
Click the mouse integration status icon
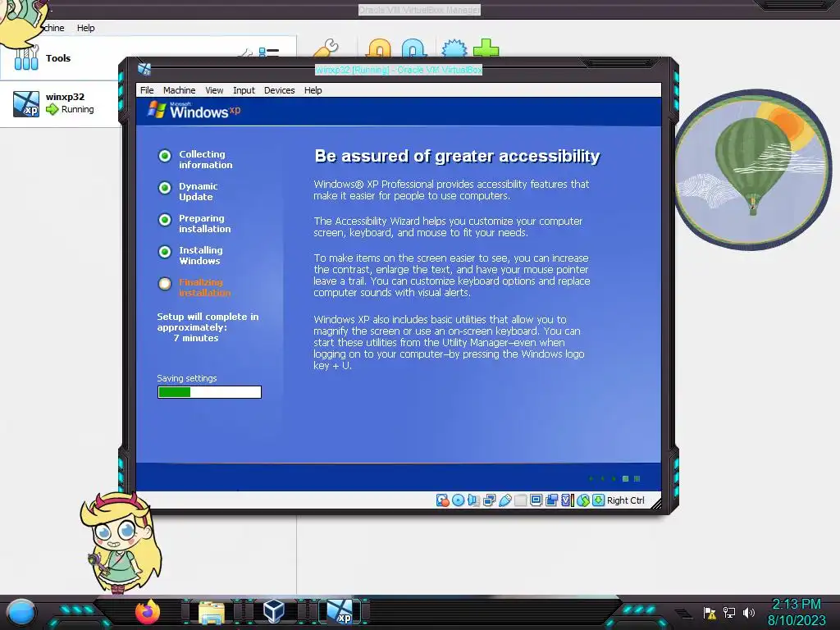point(583,500)
